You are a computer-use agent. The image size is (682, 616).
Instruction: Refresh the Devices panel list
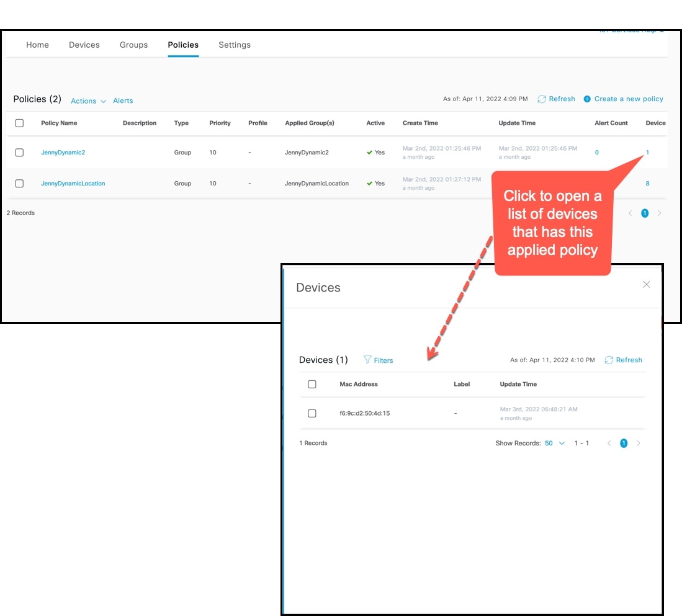pos(623,360)
